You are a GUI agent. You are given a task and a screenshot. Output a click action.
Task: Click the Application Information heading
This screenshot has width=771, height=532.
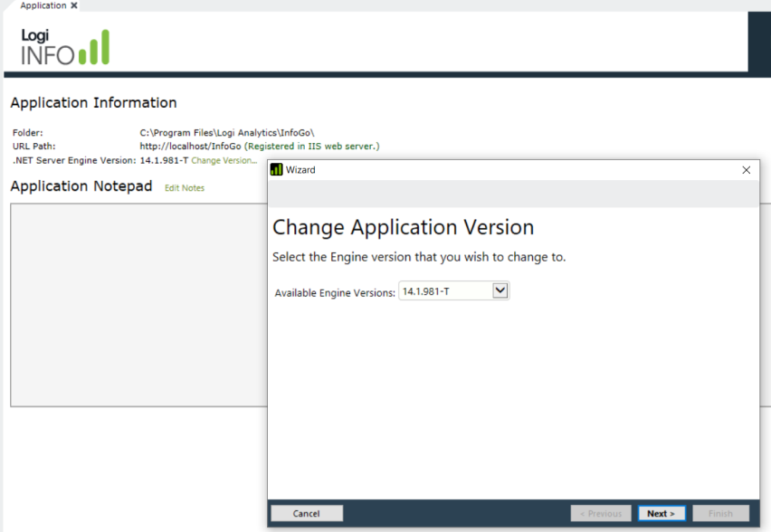click(93, 103)
